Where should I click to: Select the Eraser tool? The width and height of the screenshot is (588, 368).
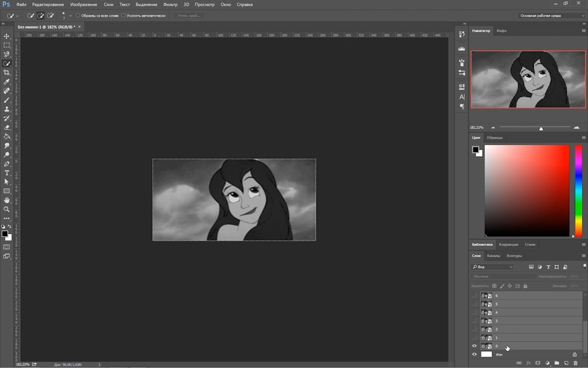coord(6,127)
